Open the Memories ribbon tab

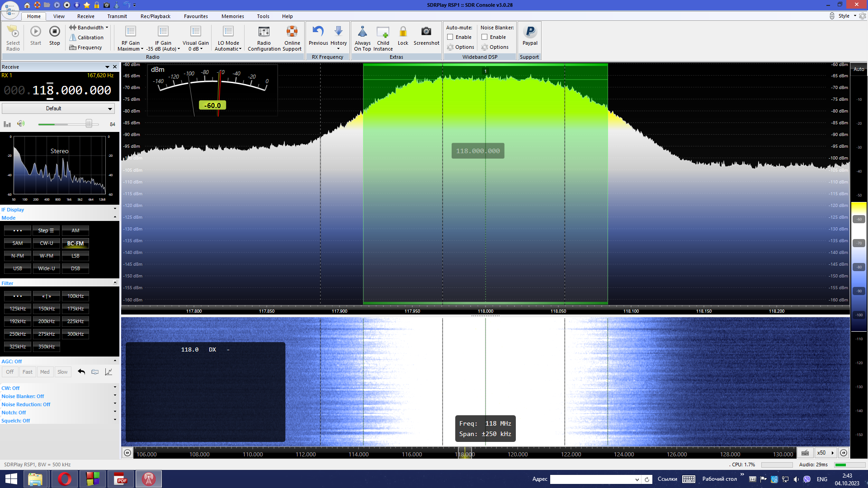(232, 16)
